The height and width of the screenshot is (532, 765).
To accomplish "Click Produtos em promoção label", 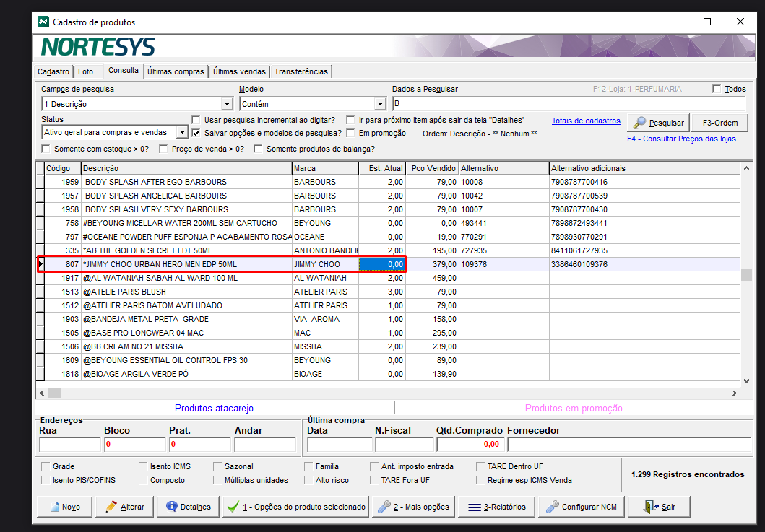I will [x=574, y=408].
